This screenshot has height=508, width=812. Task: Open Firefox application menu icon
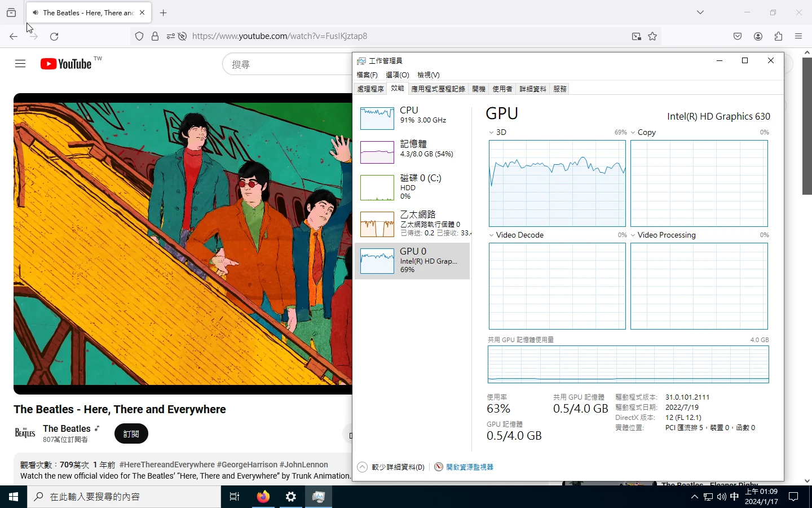pyautogui.click(x=798, y=36)
